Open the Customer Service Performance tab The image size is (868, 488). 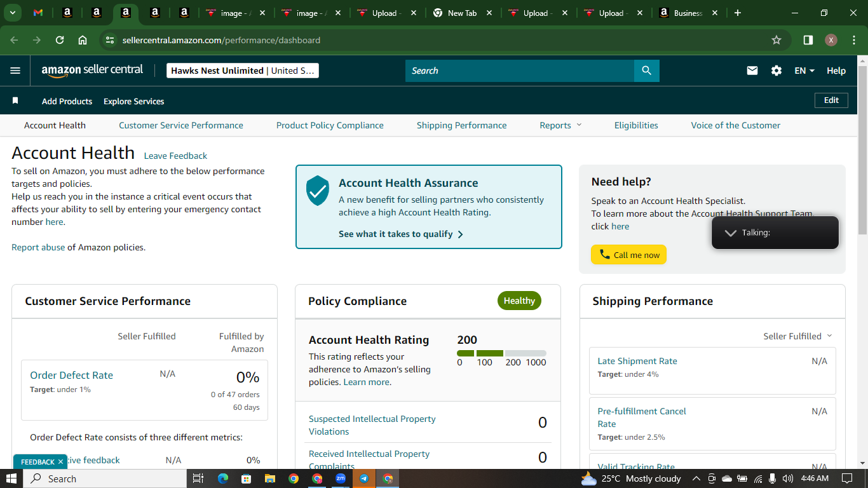tap(181, 125)
